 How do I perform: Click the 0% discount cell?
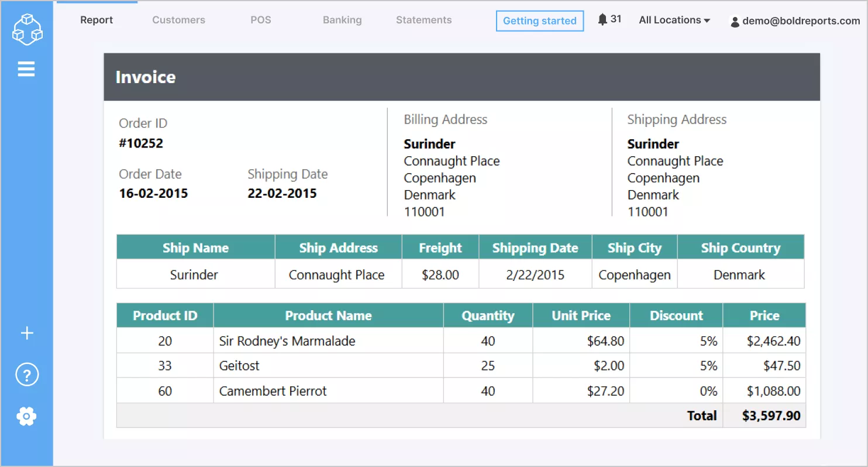(677, 390)
